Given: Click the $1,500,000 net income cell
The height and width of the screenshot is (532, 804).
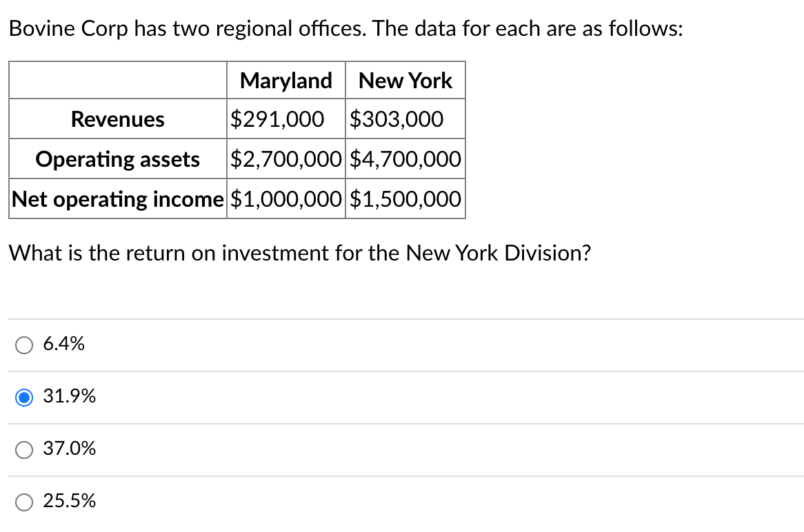Looking at the screenshot, I should [x=405, y=198].
